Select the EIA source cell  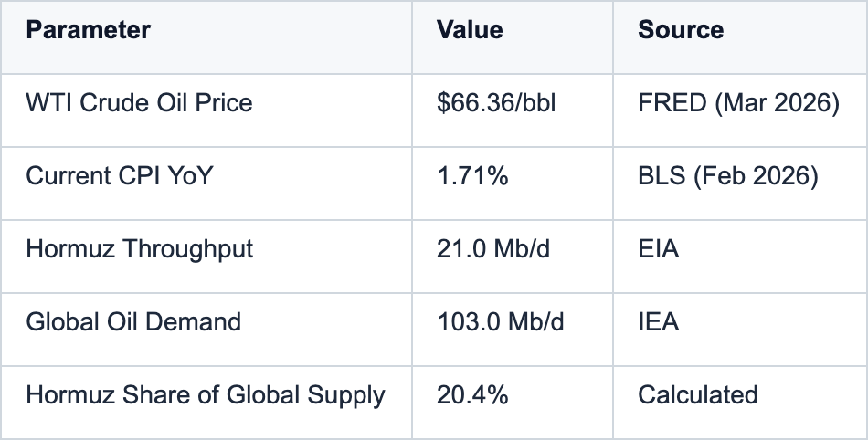coord(658,249)
